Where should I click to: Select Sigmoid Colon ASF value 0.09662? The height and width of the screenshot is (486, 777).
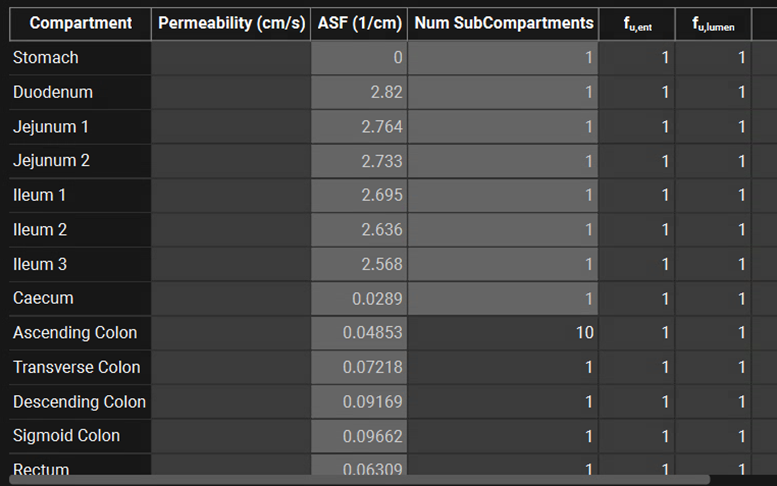(359, 436)
